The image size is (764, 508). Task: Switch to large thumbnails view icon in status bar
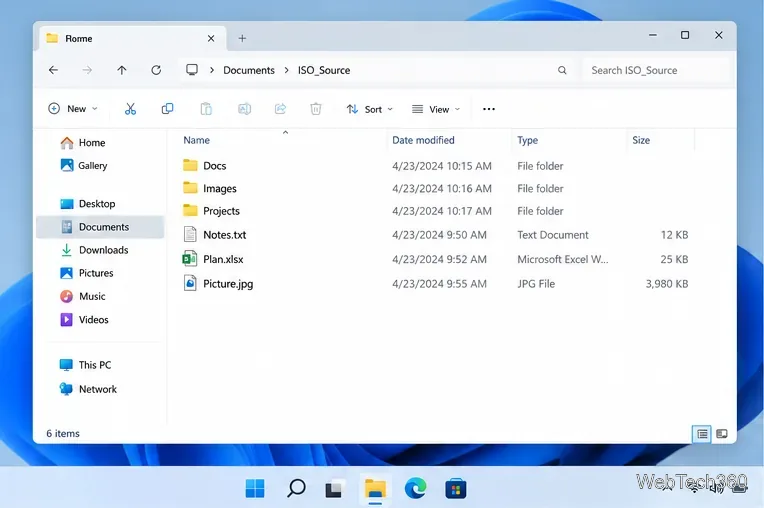coord(722,433)
